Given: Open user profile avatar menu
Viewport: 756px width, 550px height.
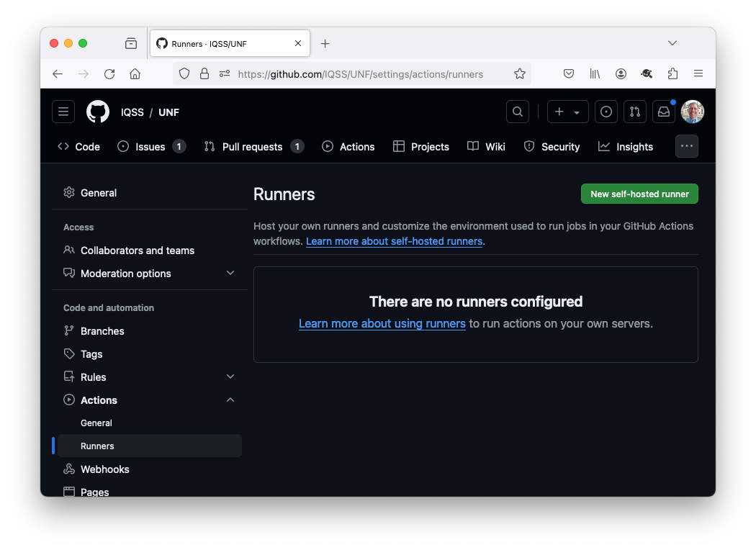Looking at the screenshot, I should click(x=693, y=112).
